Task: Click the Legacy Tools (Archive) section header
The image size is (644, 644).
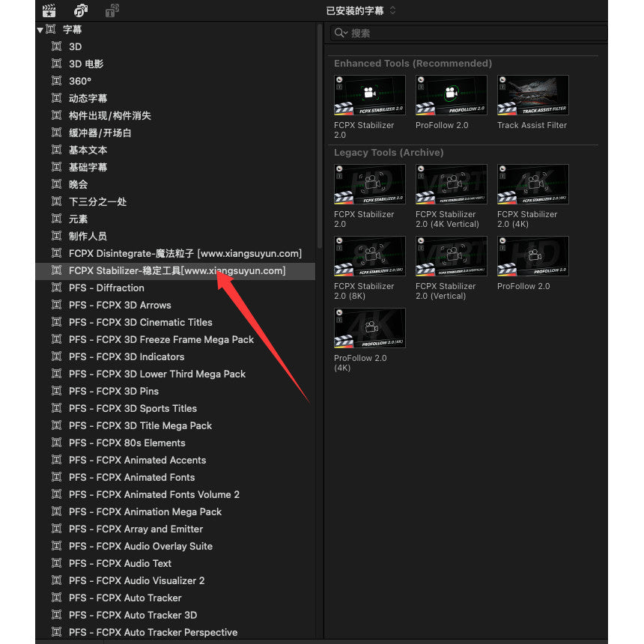Action: (389, 153)
